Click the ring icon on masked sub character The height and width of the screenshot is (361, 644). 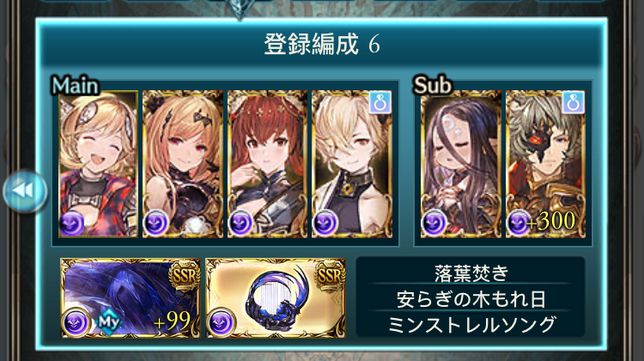[x=573, y=103]
